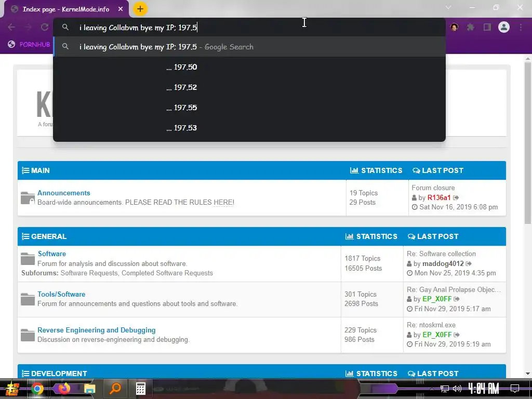Click the Reverse Engineering folder icon

(x=28, y=335)
